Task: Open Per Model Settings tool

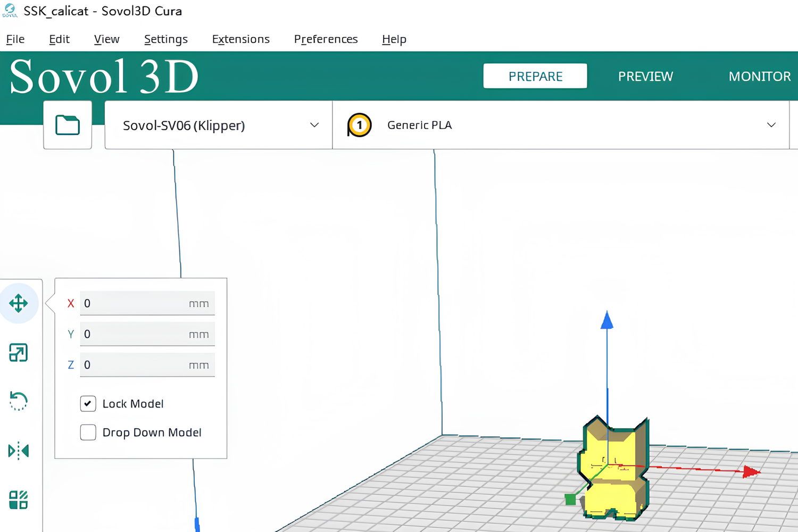Action: point(19,499)
